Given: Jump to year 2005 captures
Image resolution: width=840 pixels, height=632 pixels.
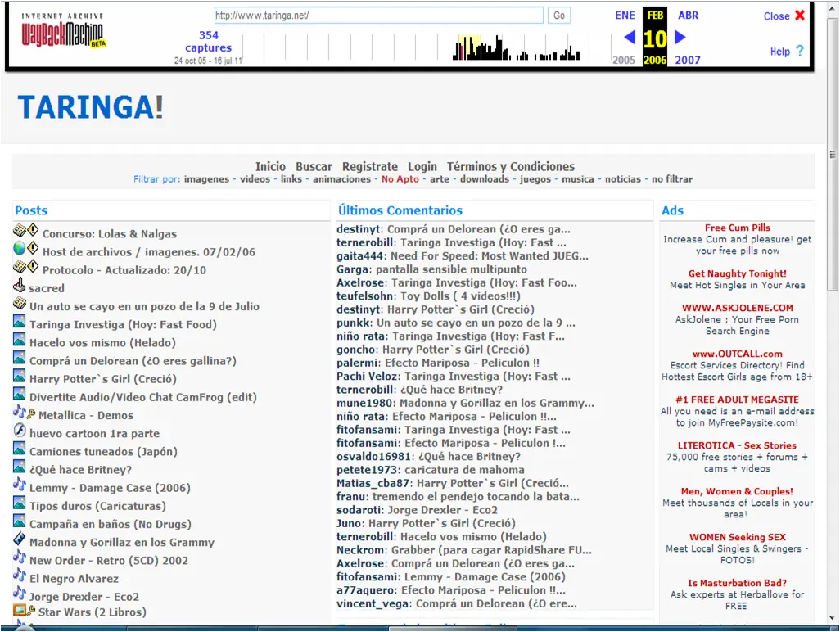Looking at the screenshot, I should [x=624, y=60].
